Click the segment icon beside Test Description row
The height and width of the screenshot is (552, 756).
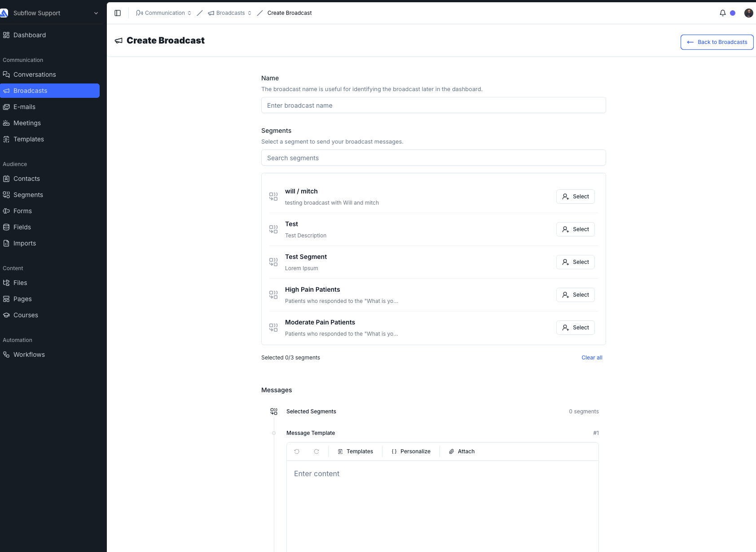[273, 229]
